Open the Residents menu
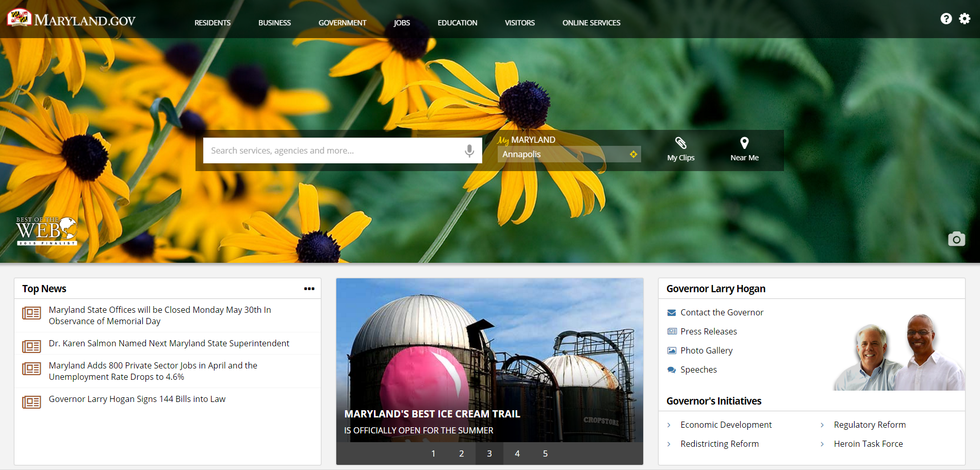Screen dimensions: 980x470 point(213,23)
